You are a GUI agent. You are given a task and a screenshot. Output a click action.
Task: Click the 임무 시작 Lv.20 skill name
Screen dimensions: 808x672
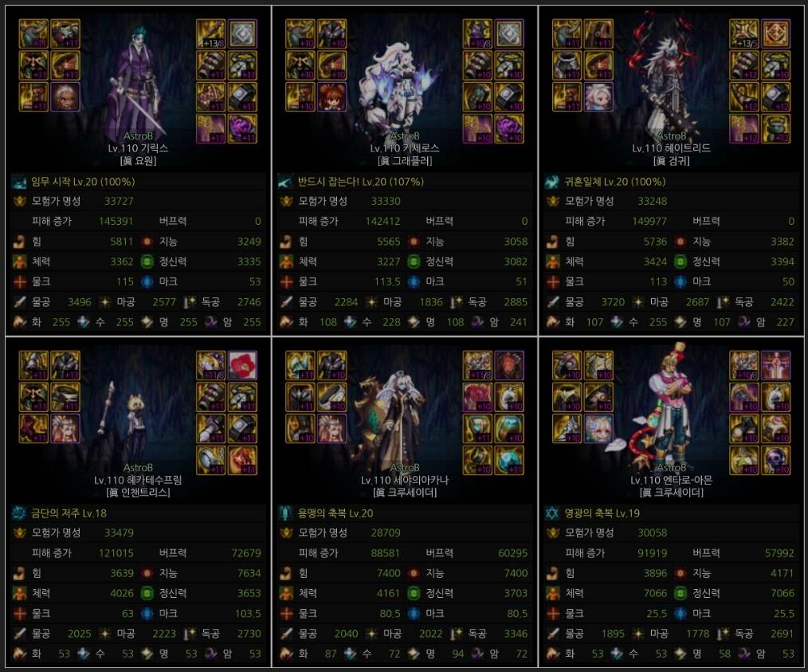[x=83, y=182]
